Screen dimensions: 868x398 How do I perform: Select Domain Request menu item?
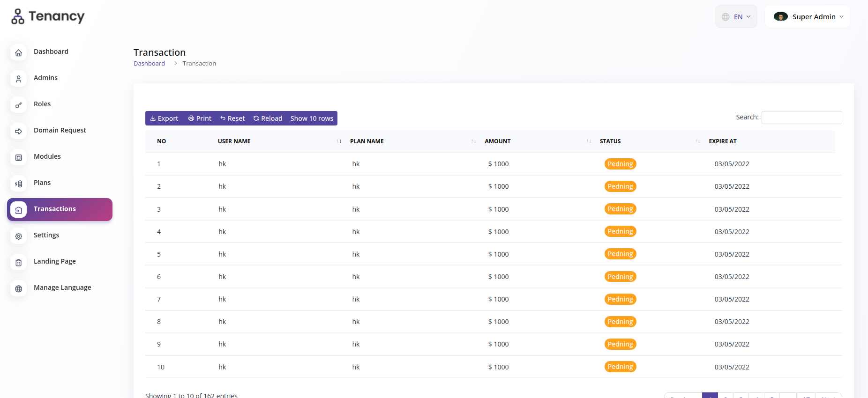pyautogui.click(x=60, y=130)
